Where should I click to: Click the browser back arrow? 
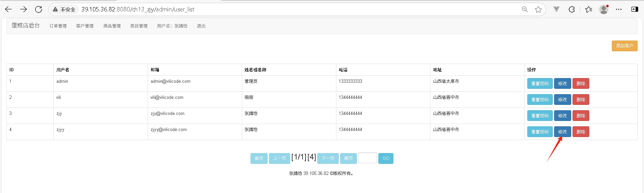[8, 9]
